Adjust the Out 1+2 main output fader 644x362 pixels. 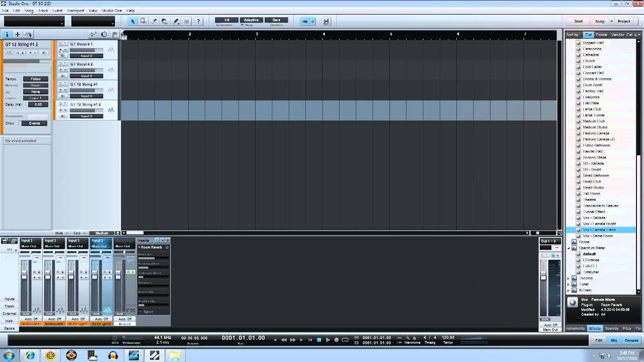543,276
